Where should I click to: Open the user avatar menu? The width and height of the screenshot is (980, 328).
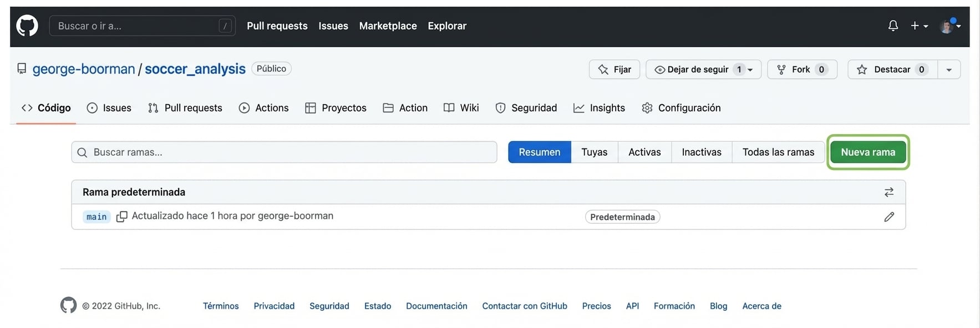click(949, 26)
